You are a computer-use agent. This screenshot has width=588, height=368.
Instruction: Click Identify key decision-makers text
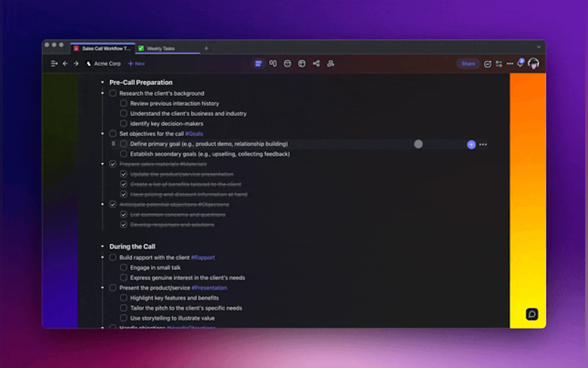coord(167,124)
